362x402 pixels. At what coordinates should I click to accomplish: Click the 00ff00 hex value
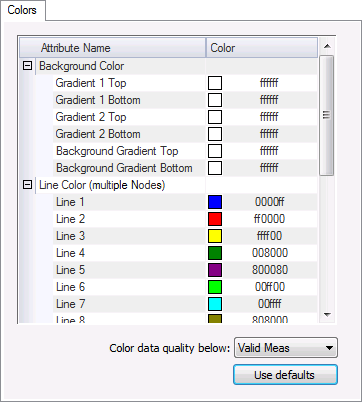pos(270,287)
